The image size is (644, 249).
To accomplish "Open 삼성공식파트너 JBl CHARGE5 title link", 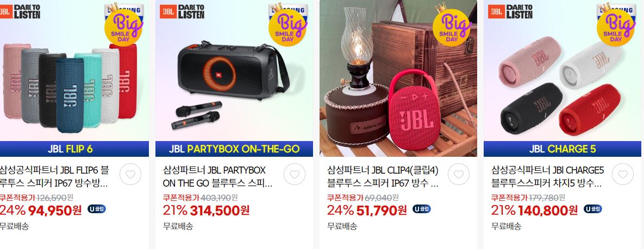I will [x=547, y=176].
